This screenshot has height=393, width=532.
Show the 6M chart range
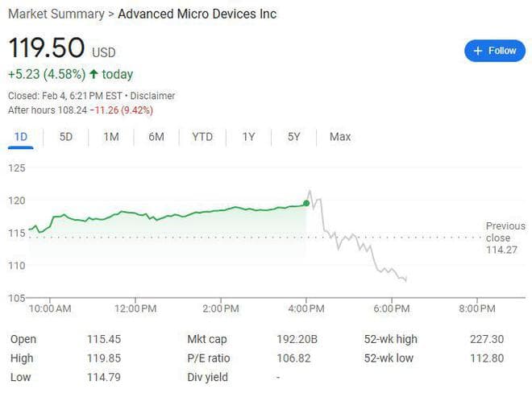click(156, 137)
